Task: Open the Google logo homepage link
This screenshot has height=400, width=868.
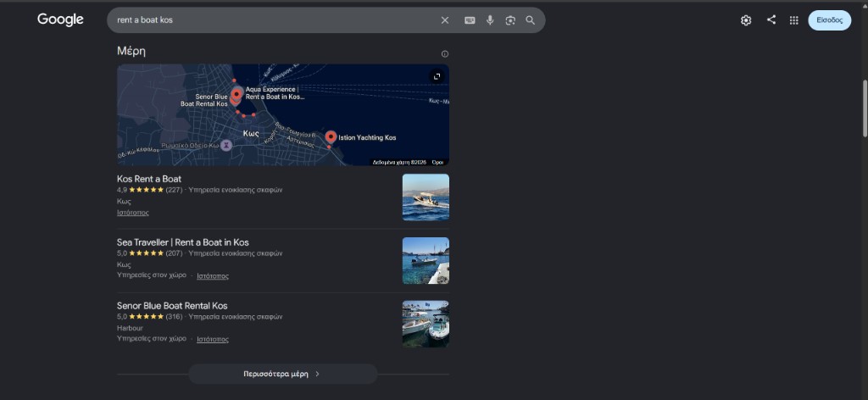Action: point(60,19)
